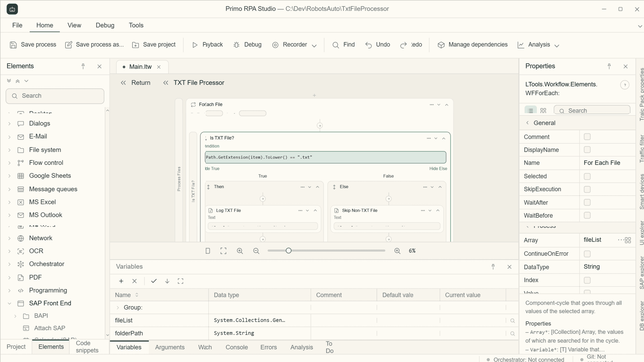The width and height of the screenshot is (644, 362).
Task: Open Recorder dropdown arrow
Action: click(314, 46)
